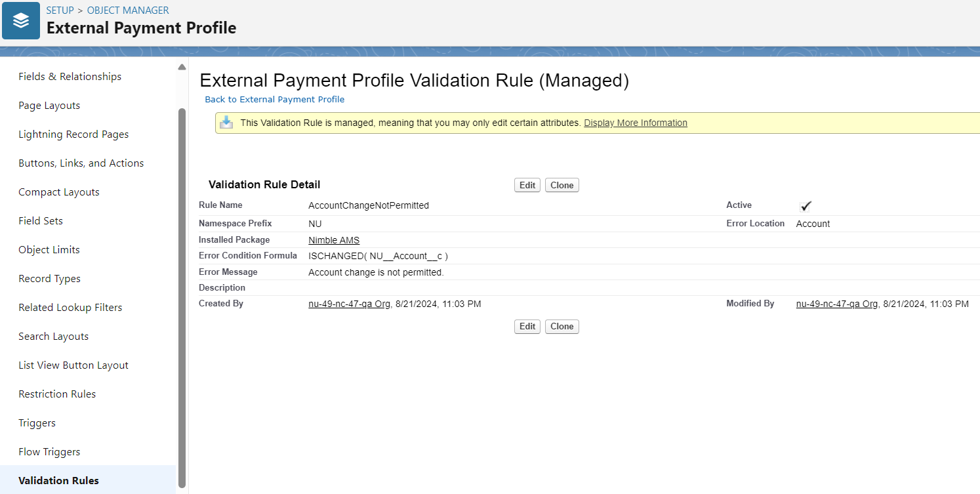Click Back to External Payment Profile
Viewport: 980px width, 494px height.
[274, 100]
